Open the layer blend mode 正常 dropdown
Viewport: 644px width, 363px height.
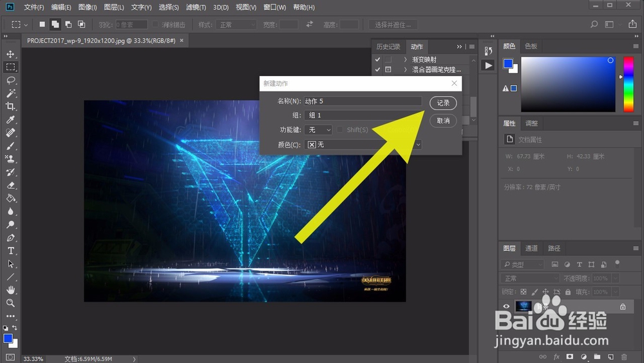(530, 279)
